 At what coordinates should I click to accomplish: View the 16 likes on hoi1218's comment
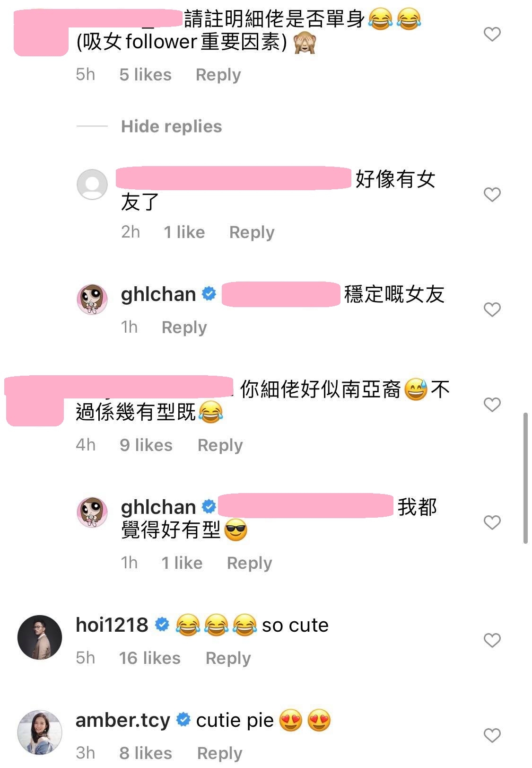click(150, 658)
